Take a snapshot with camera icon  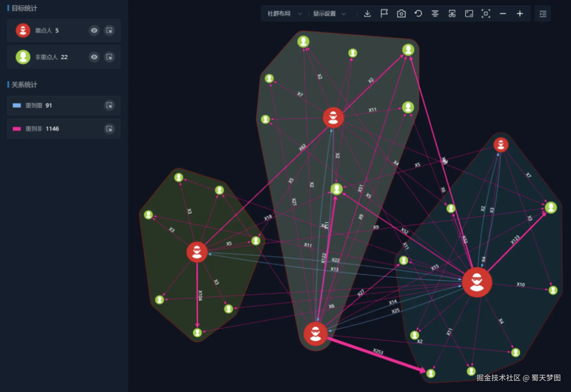[401, 14]
